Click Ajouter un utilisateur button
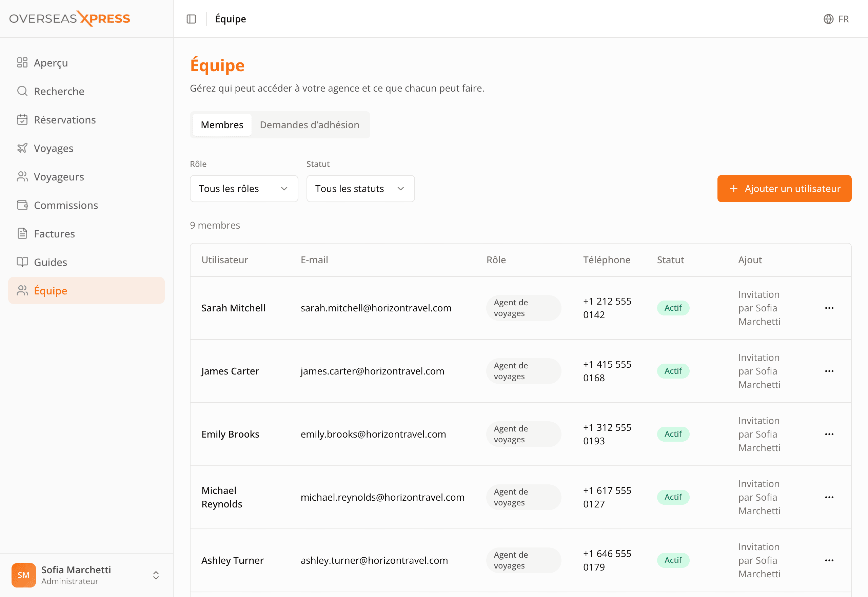The image size is (868, 597). [x=784, y=189]
